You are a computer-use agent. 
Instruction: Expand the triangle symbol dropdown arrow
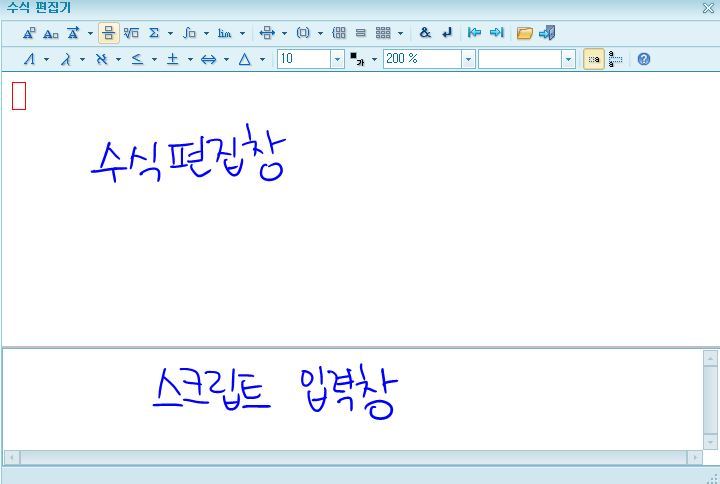[x=262, y=59]
